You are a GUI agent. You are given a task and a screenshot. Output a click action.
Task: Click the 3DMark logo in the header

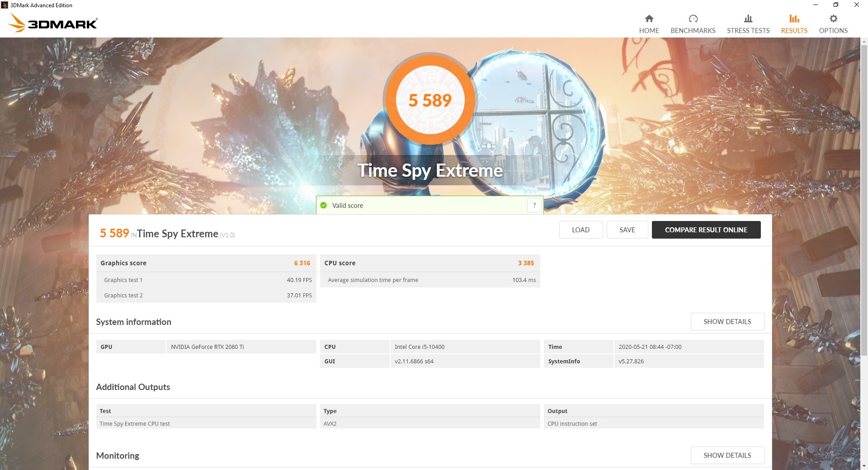point(53,23)
